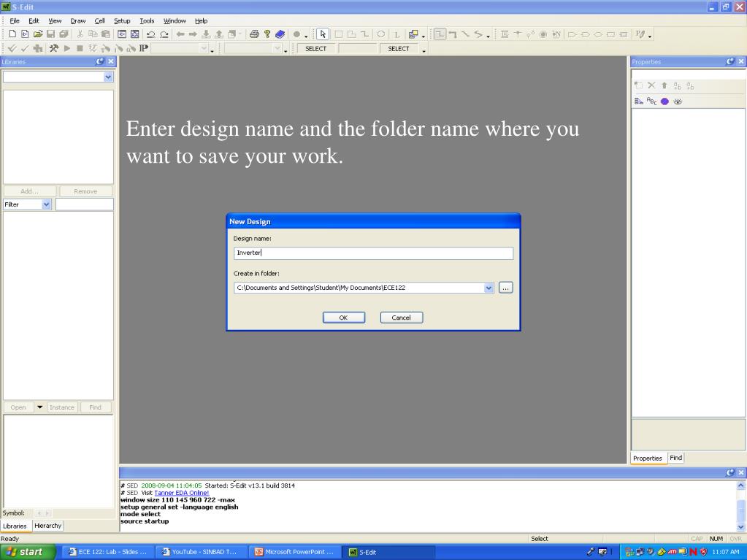
Task: Switch to the Hierarchy tab
Action: 48,525
